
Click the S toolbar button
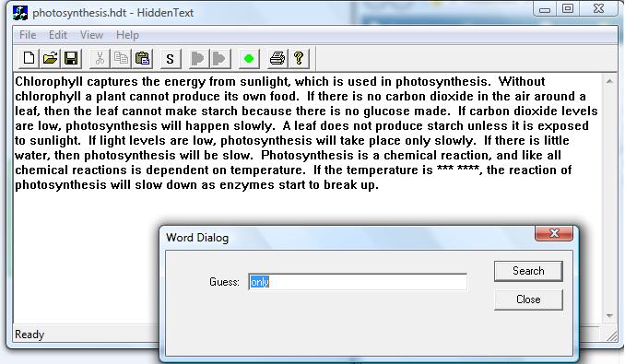pos(171,59)
